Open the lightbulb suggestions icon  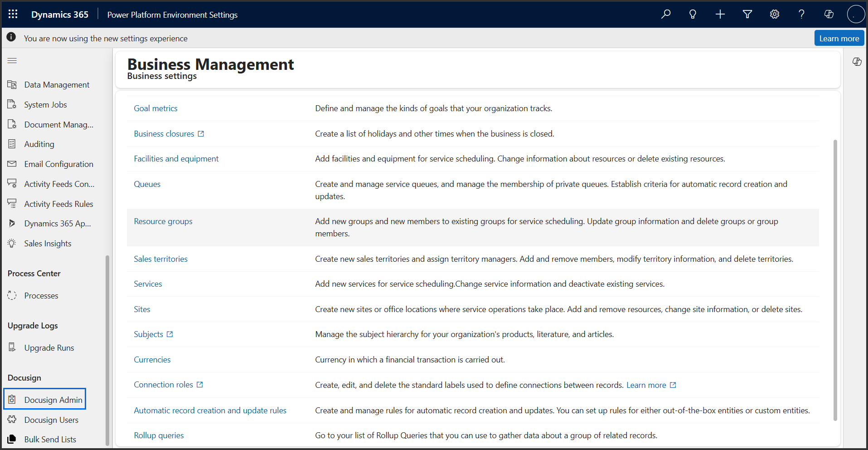693,14
